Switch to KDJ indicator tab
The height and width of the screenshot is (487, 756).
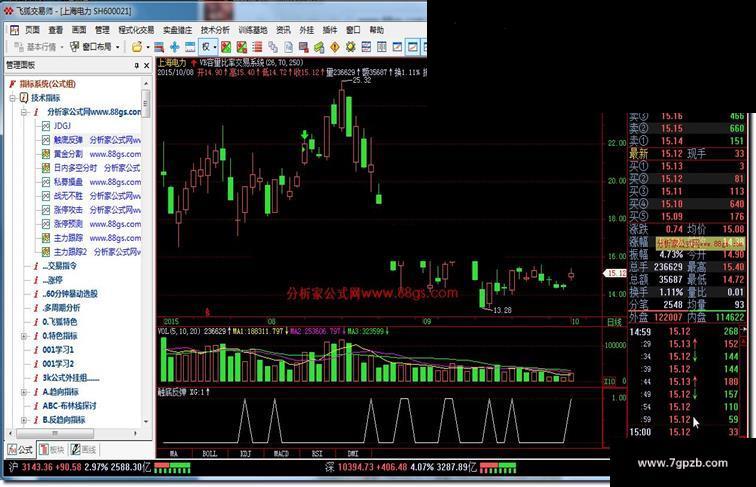[245, 454]
